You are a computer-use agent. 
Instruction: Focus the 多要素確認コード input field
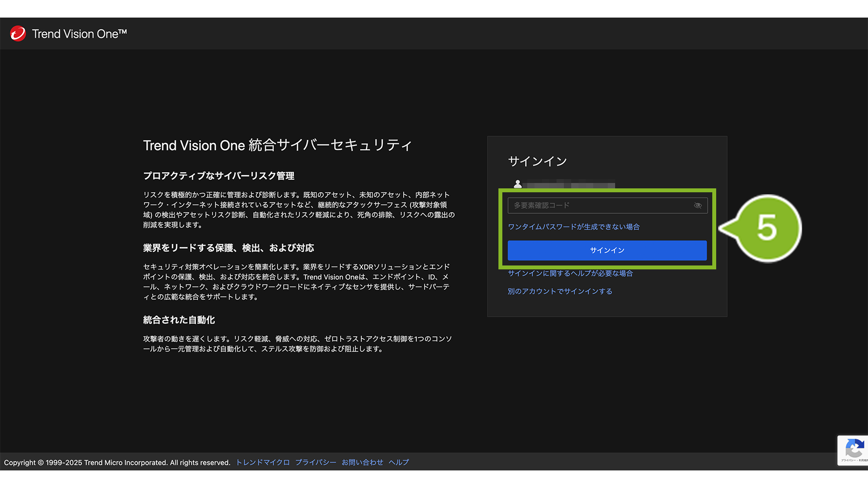click(x=599, y=205)
